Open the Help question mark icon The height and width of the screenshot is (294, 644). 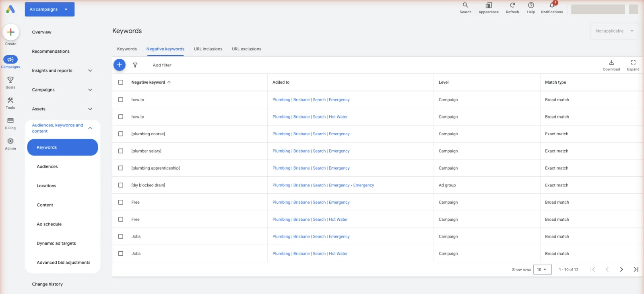tap(531, 5)
